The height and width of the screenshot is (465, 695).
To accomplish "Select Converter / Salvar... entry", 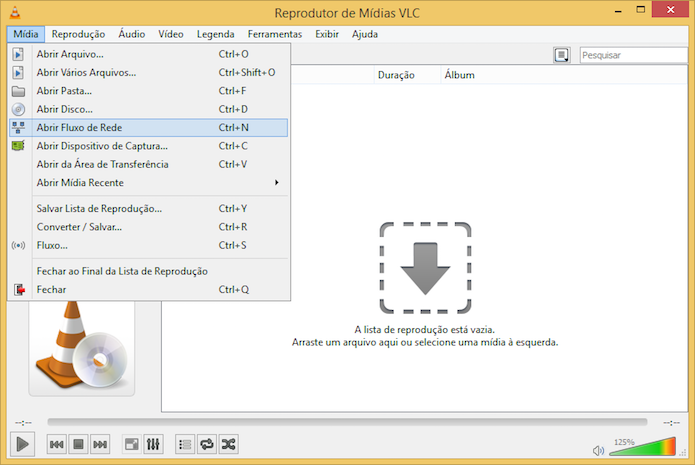I will (x=148, y=227).
